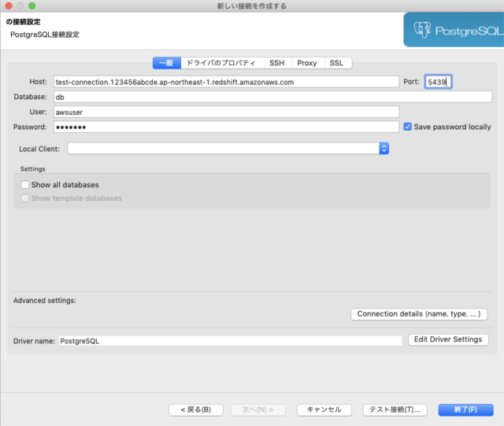Viewport: 504px width, 426px height.
Task: Go back with 戻る(B) button
Action: (x=196, y=410)
